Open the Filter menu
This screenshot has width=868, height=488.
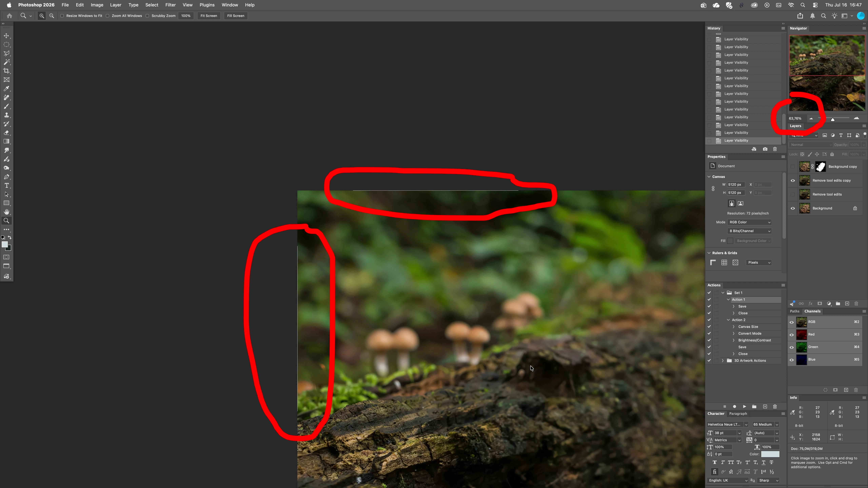[171, 5]
